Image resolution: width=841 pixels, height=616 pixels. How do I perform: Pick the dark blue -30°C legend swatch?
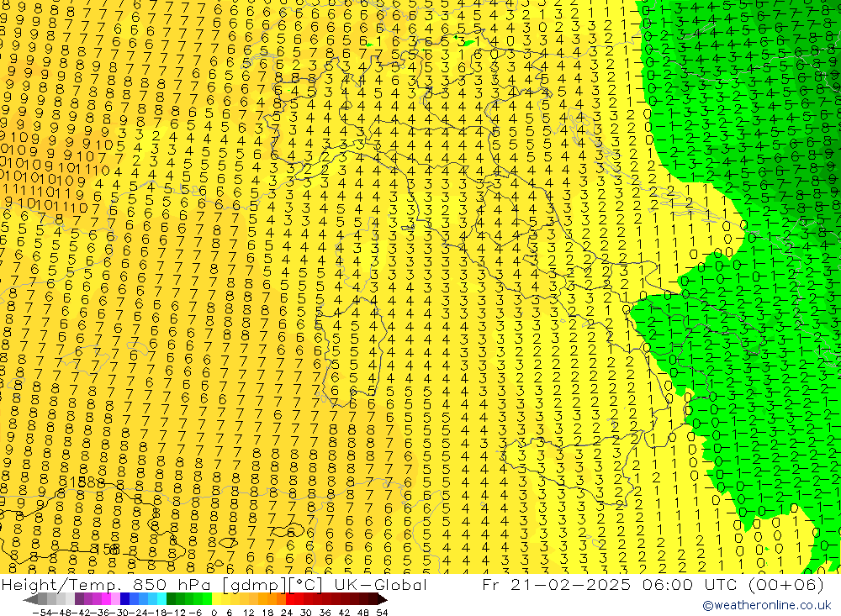[124, 599]
